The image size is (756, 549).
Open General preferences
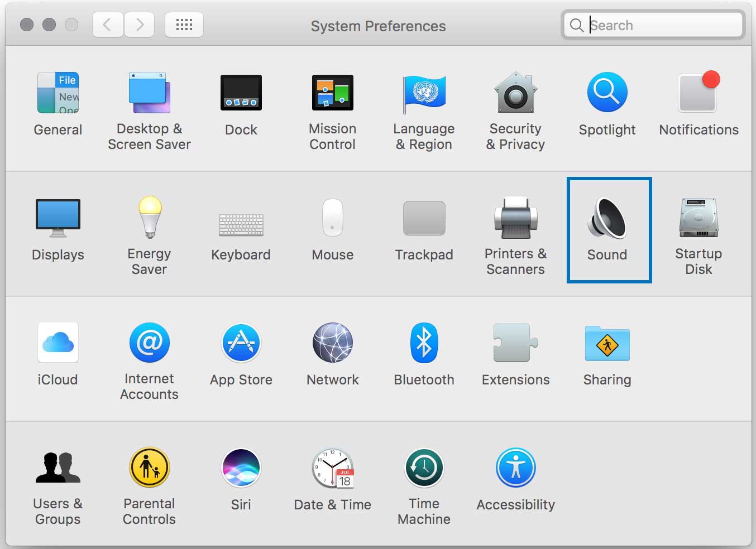[58, 104]
